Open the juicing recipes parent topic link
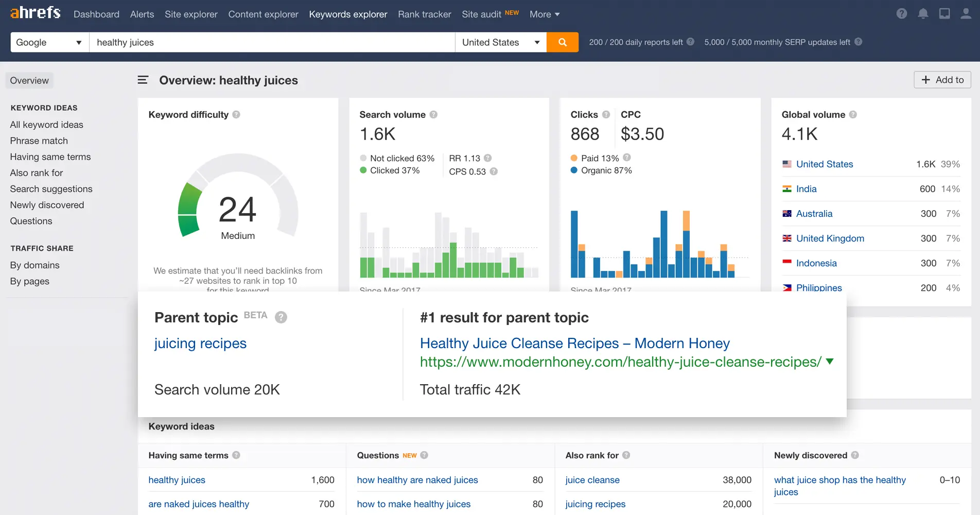The height and width of the screenshot is (515, 980). pyautogui.click(x=200, y=344)
